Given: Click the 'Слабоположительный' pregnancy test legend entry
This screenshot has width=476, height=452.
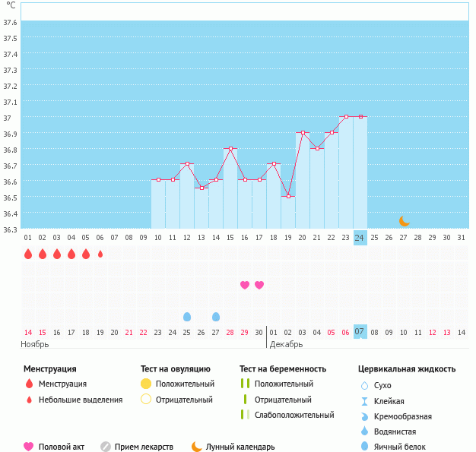Looking at the screenshot, I should (294, 415).
